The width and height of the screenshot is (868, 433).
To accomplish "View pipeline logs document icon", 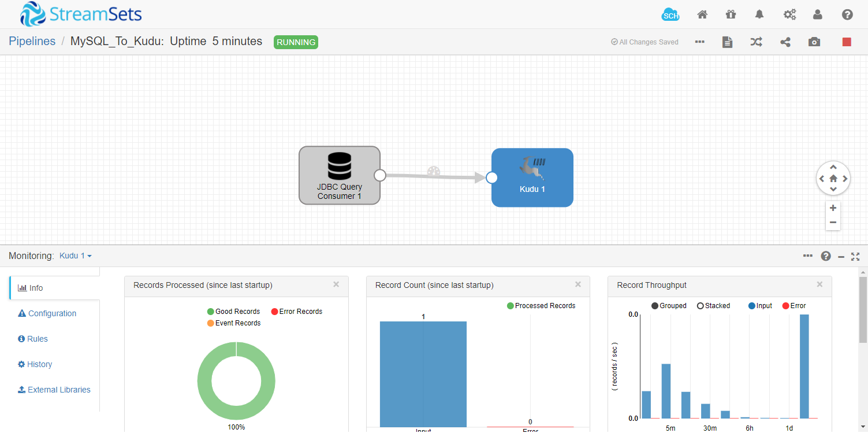I will [728, 42].
